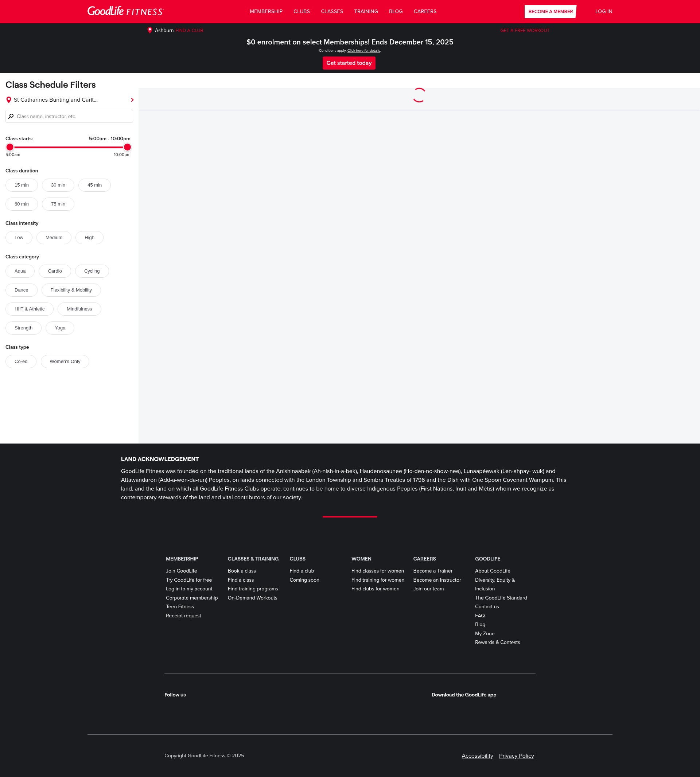The height and width of the screenshot is (777, 700).
Task: Open Join GoodLife footer link
Action: click(x=181, y=571)
